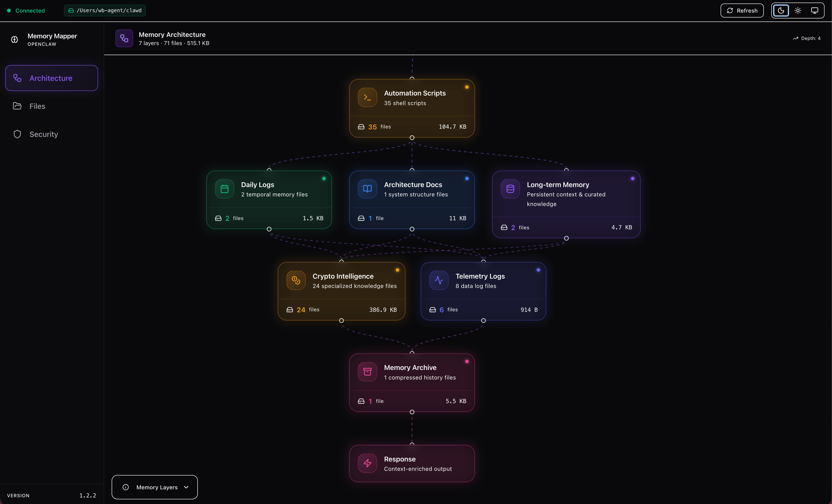Viewport: 832px width, 504px height.
Task: Select the Architecture nodes icon in sidebar
Action: 18,78
